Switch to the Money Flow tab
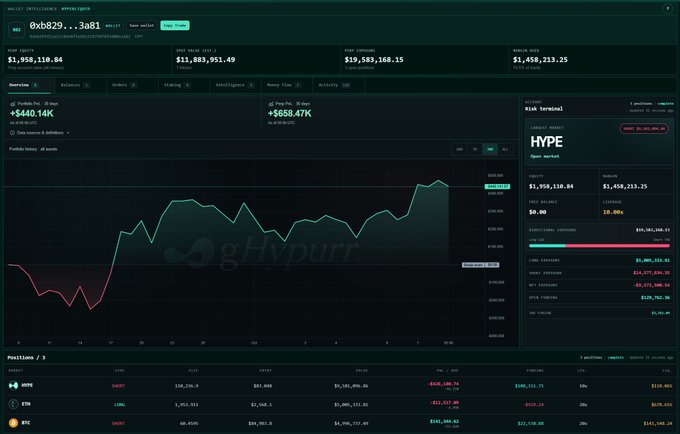 click(287, 85)
